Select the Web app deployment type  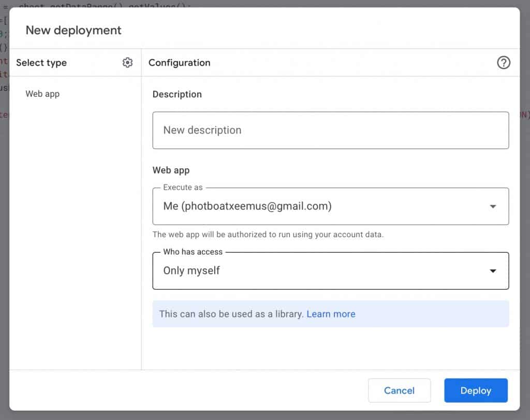[x=42, y=94]
